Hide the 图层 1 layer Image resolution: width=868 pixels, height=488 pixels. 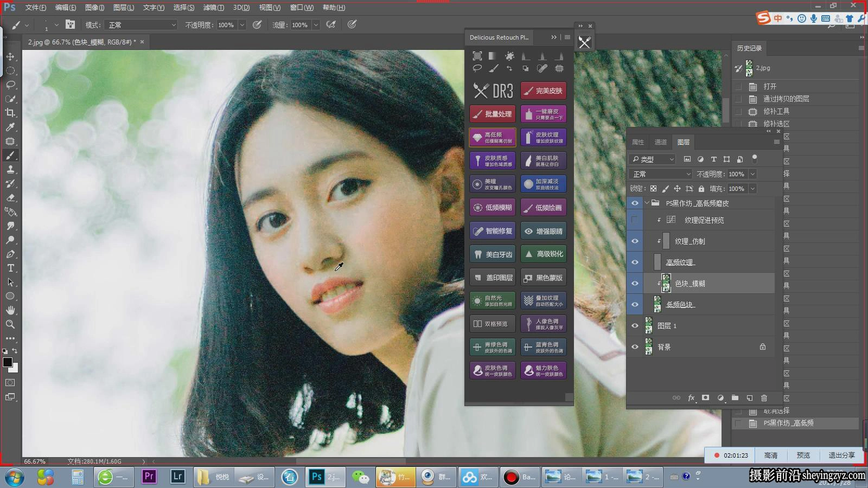(635, 326)
